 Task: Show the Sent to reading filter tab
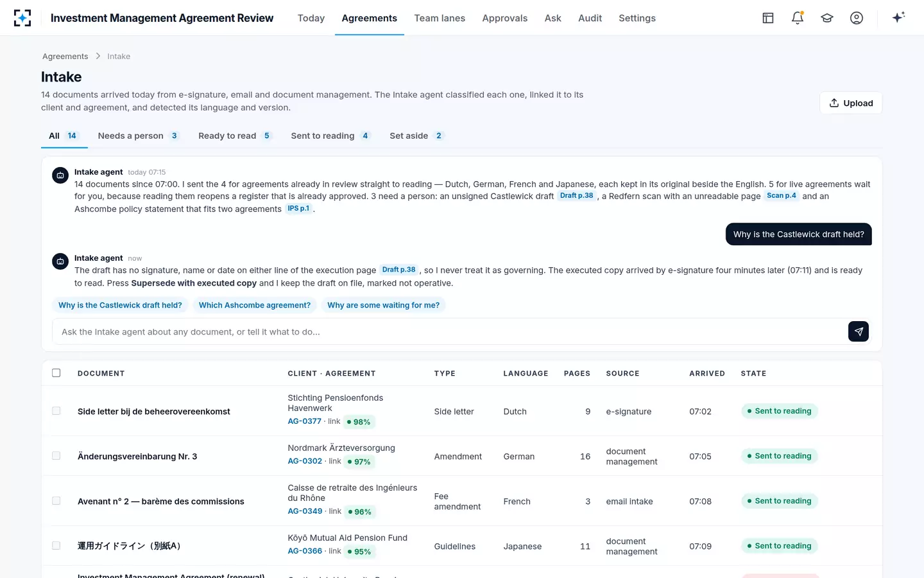(x=330, y=136)
